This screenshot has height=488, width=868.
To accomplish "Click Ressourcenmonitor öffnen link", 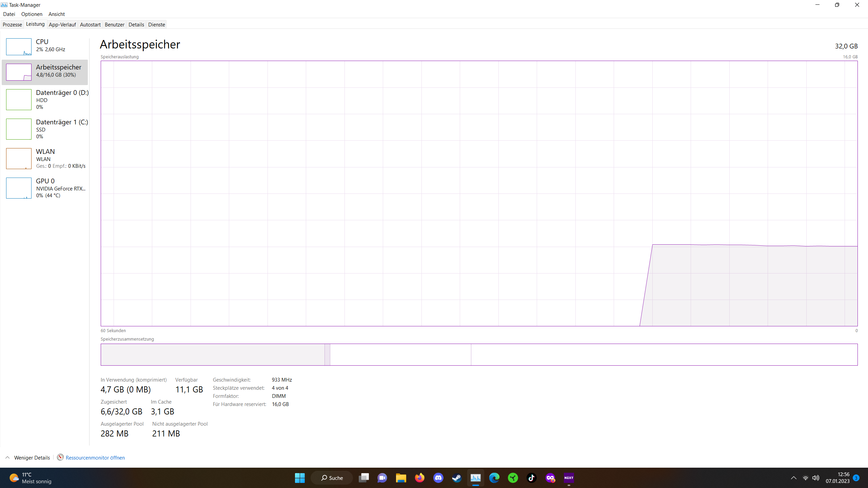I will pyautogui.click(x=95, y=457).
